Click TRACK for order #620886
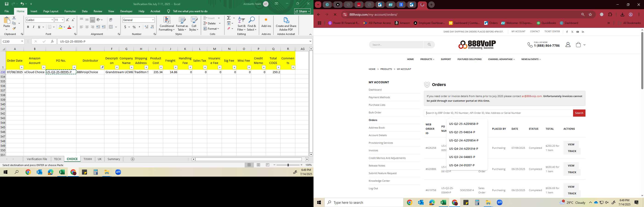Viewport: 644px width, 207px height. pos(572,172)
